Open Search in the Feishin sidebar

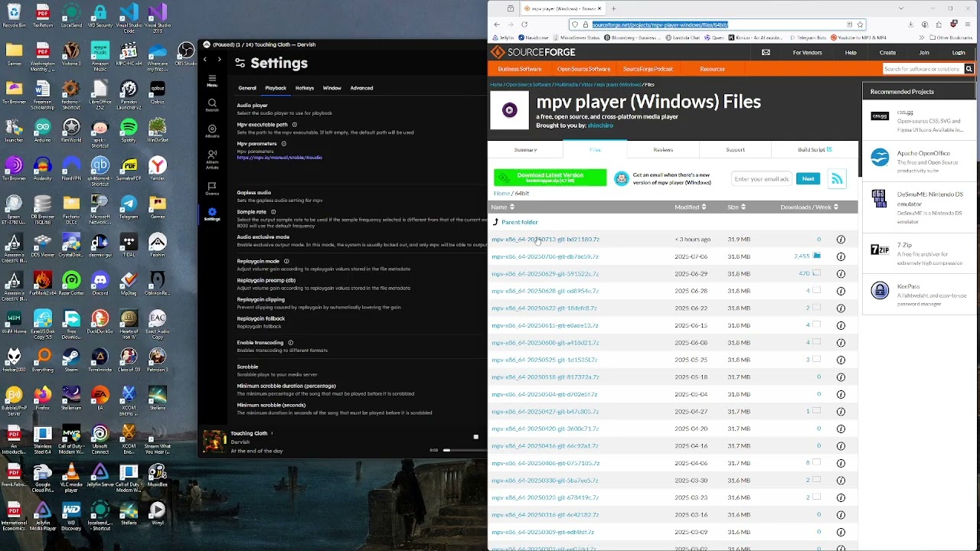pos(212,105)
